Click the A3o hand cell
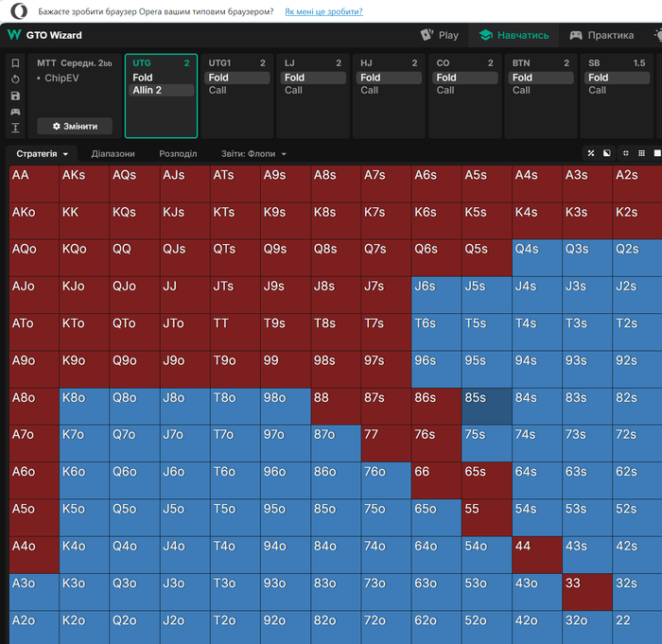Viewport: 662px width, 644px height. pos(34,592)
